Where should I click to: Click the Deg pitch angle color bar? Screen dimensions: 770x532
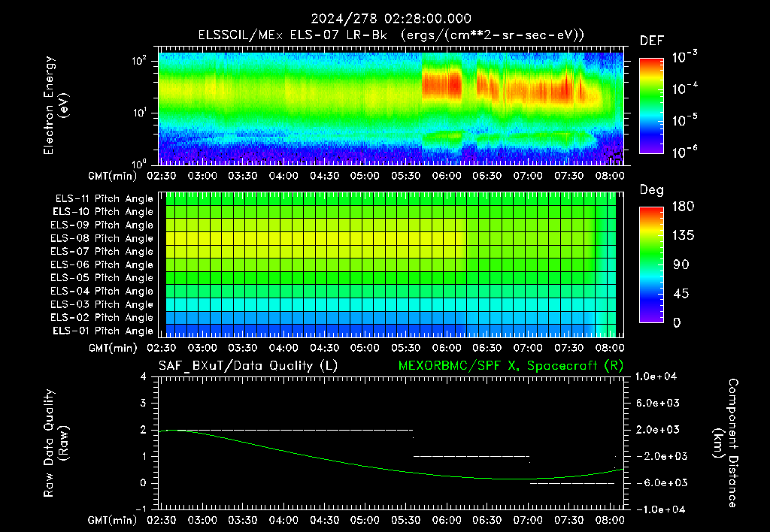coord(652,264)
